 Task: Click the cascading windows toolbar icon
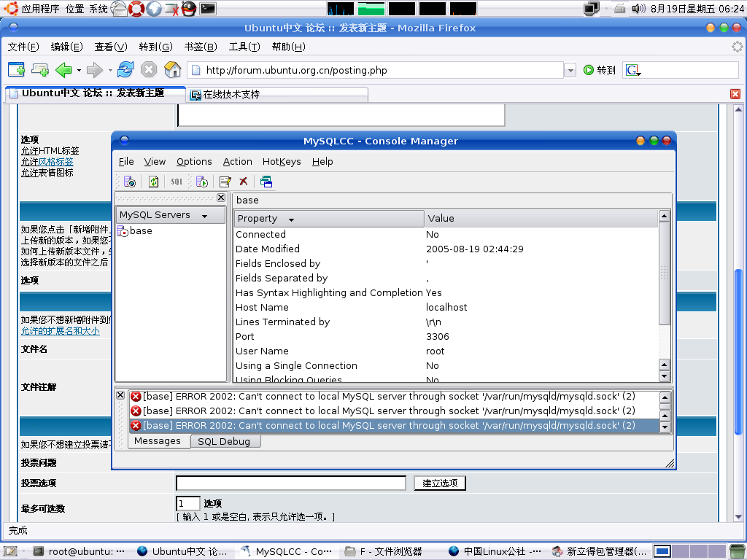(x=266, y=182)
